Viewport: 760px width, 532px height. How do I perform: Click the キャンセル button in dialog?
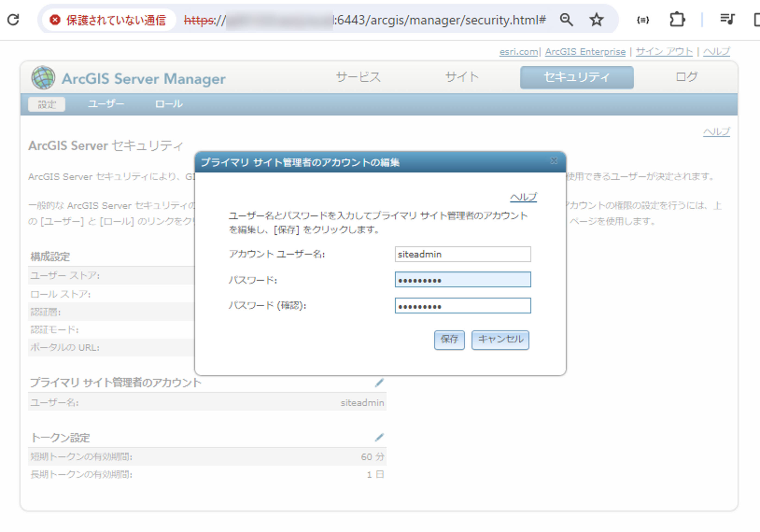point(500,340)
